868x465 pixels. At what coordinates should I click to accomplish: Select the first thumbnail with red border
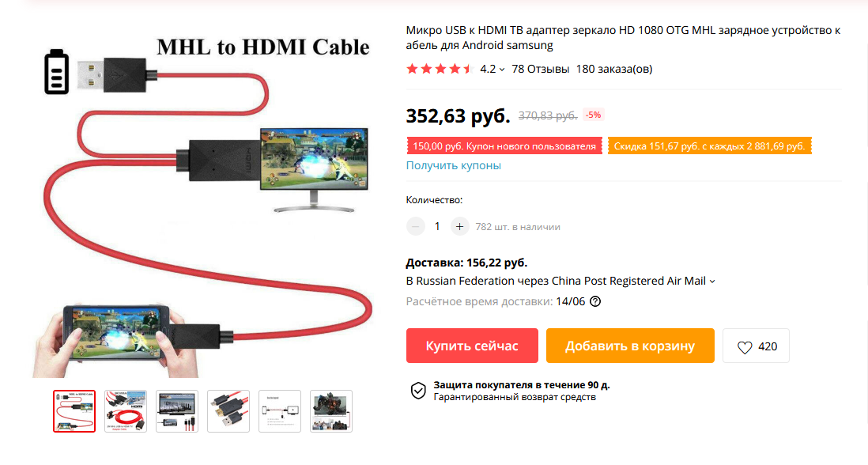point(74,411)
